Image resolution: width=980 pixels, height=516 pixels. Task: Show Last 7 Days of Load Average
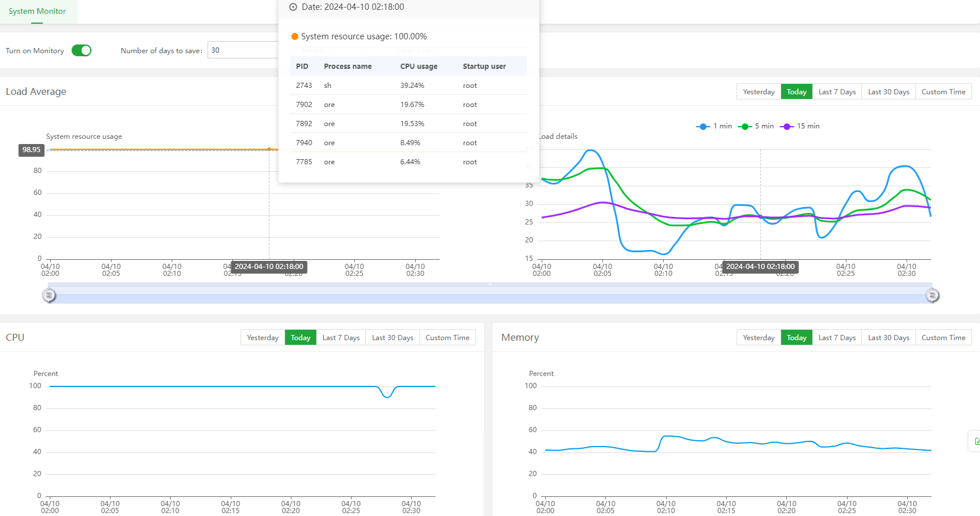click(x=837, y=92)
